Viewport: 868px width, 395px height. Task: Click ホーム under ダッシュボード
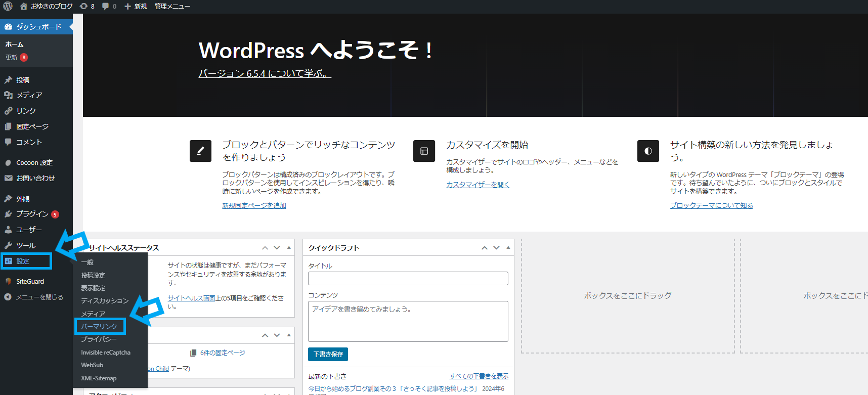(x=15, y=45)
